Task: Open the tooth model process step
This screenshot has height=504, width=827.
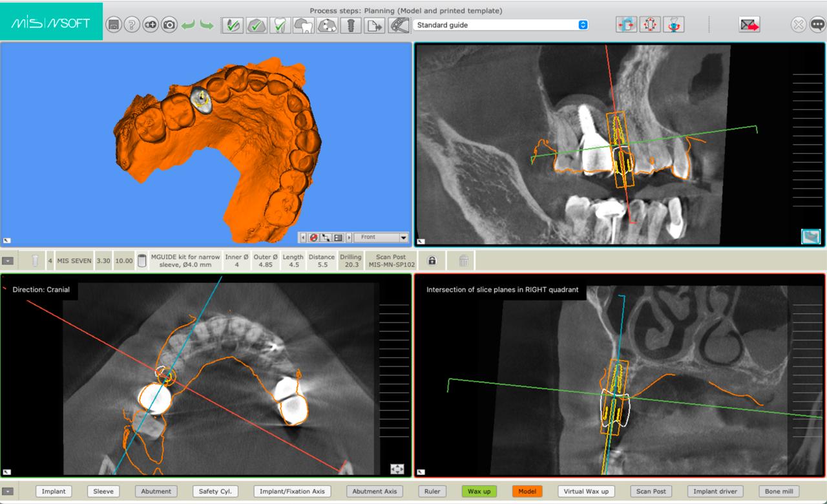Action: [304, 25]
